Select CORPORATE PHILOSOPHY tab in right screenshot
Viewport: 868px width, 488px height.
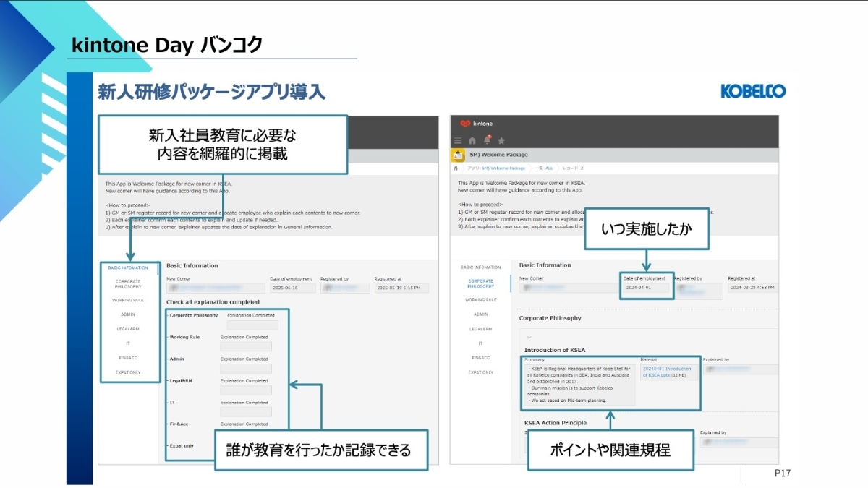(480, 283)
